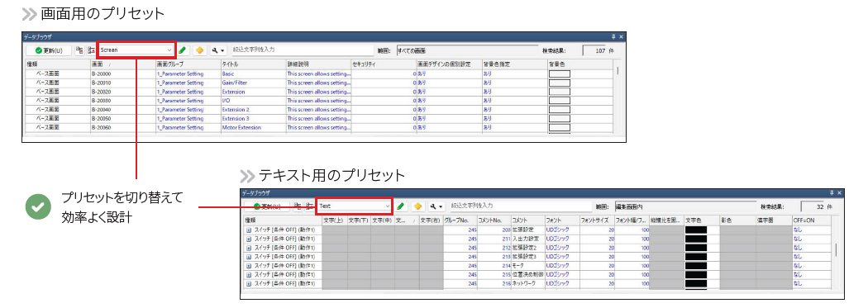Click the yellow add-preset icon in the Screen panel
The height and width of the screenshot is (308, 868).
(x=199, y=50)
